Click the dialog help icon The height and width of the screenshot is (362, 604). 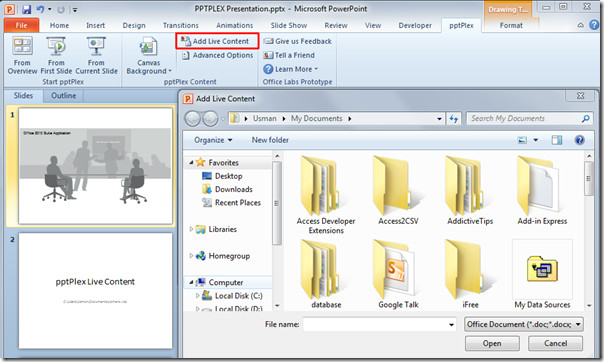[x=579, y=140]
